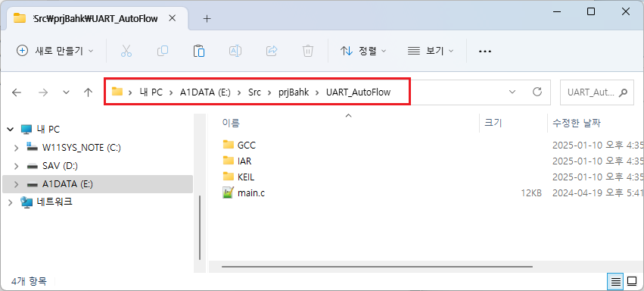Click the IAR folder icon
Viewport: 644px width, 291px height.
tap(229, 161)
